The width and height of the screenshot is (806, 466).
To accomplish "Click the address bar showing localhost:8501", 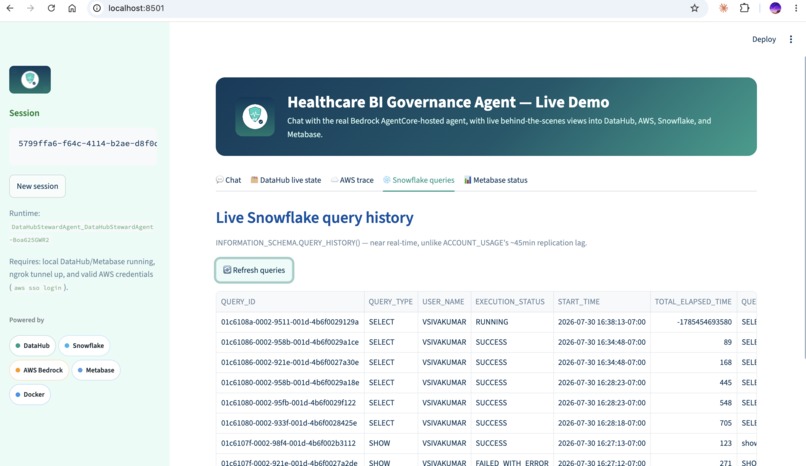I will point(396,8).
